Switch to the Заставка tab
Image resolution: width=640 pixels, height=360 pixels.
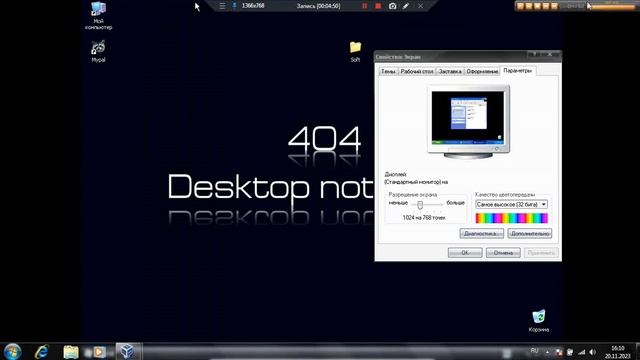(x=450, y=71)
